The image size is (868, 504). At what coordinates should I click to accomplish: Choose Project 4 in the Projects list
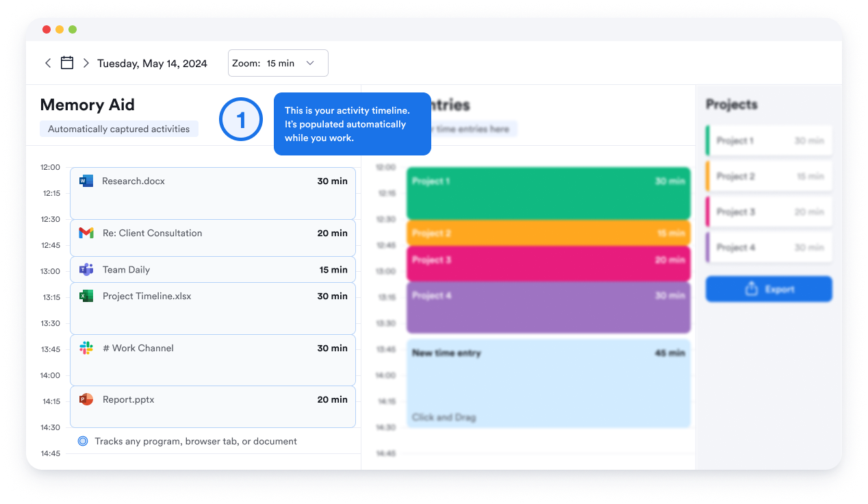(x=769, y=247)
